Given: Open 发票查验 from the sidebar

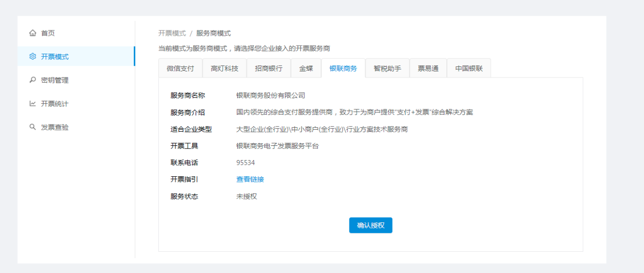Looking at the screenshot, I should tap(54, 127).
